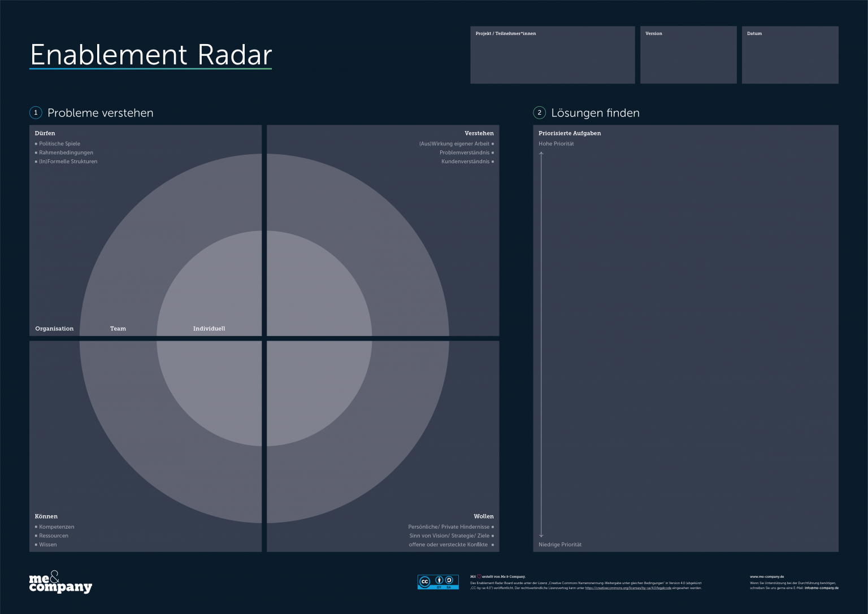Click the Creative Commons CC icon
The image size is (868, 614).
(425, 581)
